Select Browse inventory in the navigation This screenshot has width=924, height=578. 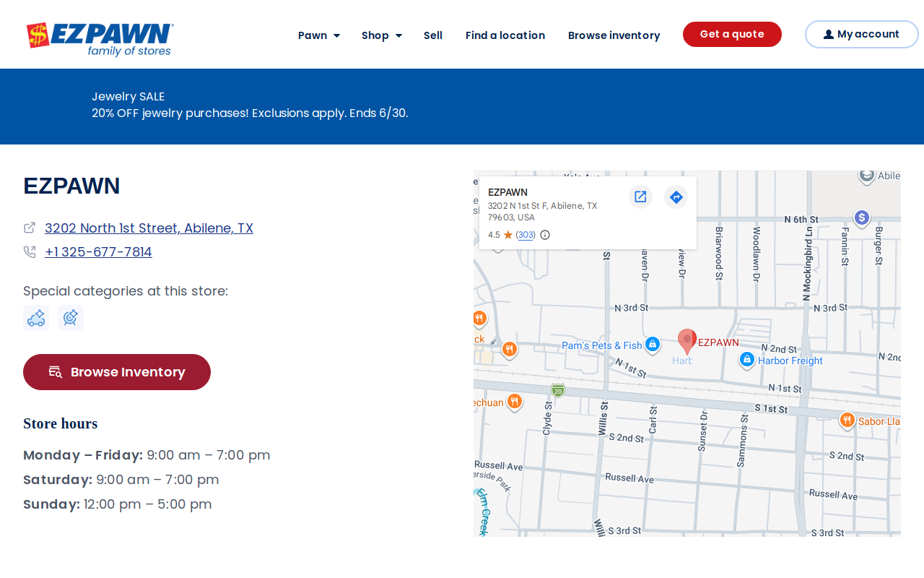tap(614, 35)
